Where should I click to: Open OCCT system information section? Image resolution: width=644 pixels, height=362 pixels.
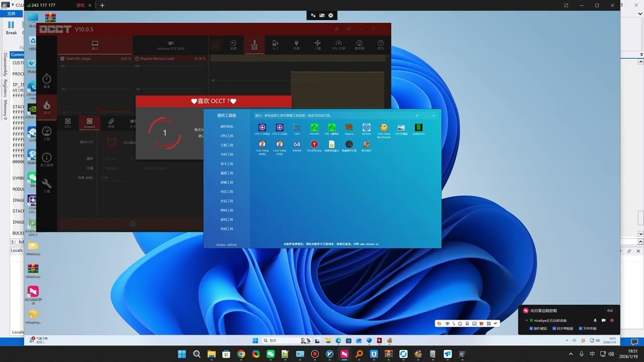pyautogui.click(x=47, y=159)
